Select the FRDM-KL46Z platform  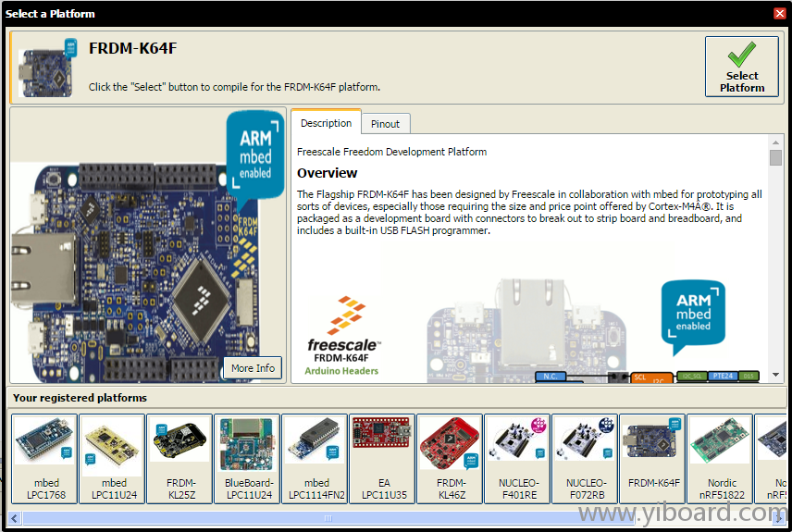(450, 459)
